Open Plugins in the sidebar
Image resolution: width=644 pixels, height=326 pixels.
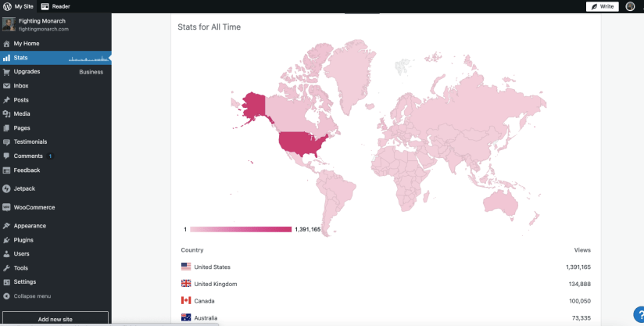click(x=23, y=240)
